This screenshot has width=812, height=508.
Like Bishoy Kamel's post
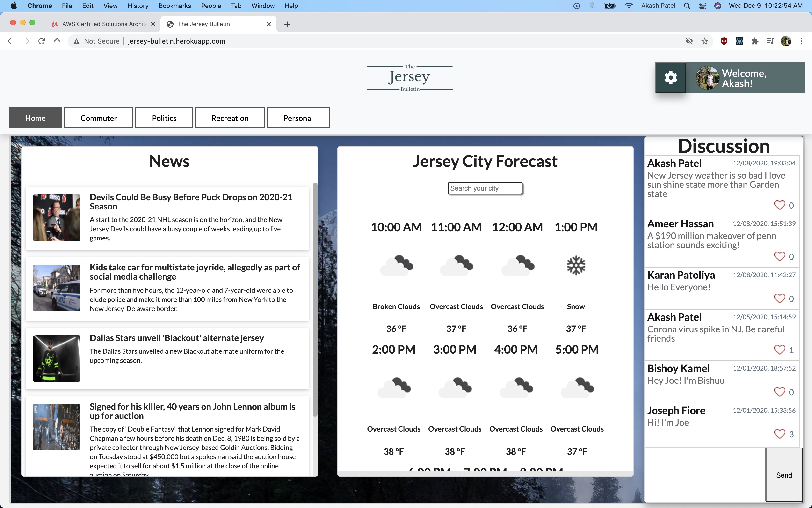[x=779, y=392]
